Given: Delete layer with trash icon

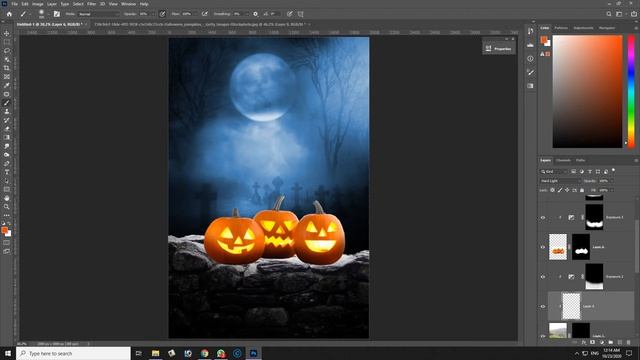Looking at the screenshot, I should click(629, 342).
